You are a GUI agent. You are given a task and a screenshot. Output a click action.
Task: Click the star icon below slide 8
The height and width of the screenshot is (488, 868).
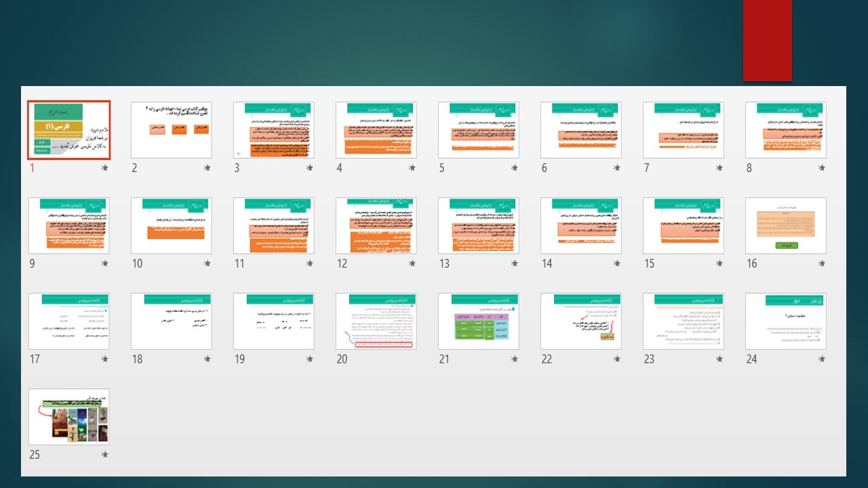pos(821,168)
